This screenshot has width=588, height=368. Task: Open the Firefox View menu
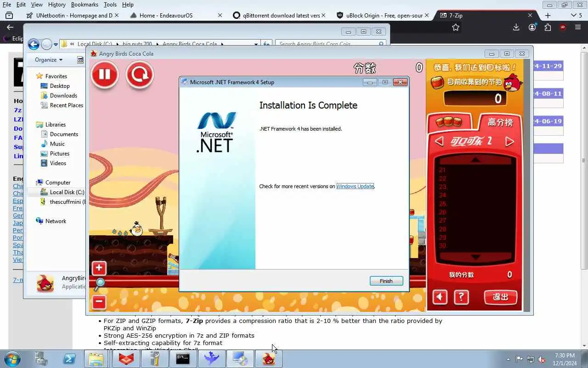[x=37, y=5]
